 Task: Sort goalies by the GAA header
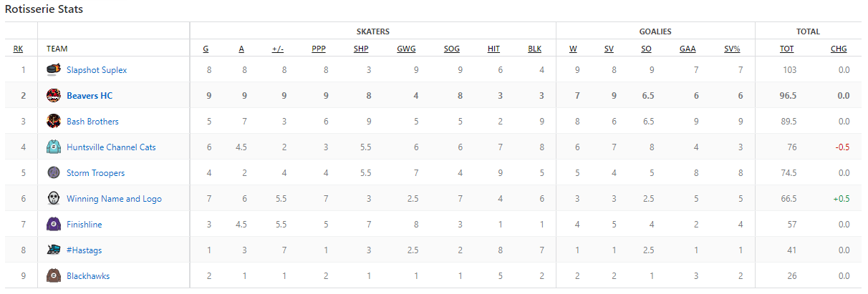click(x=687, y=49)
